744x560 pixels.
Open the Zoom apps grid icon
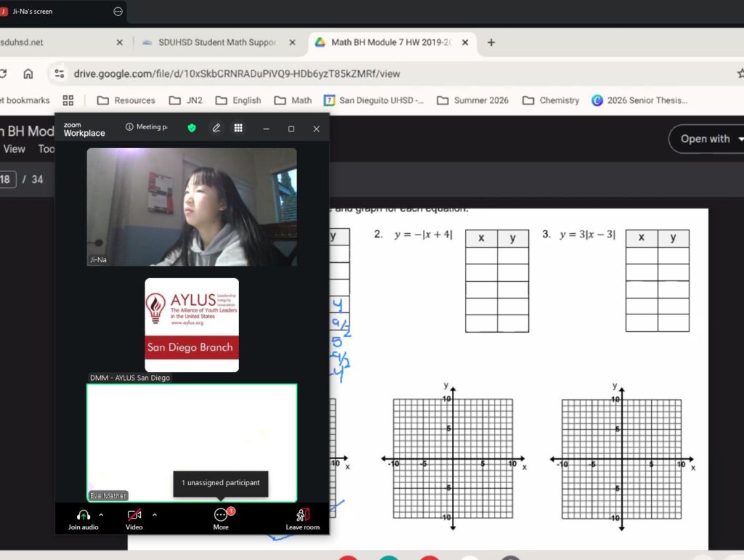click(x=238, y=128)
